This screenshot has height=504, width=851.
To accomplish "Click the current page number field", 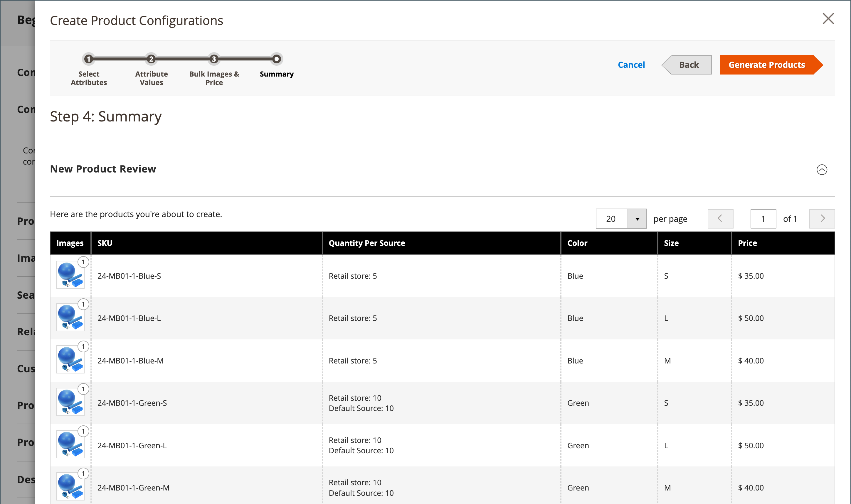I will coord(763,219).
